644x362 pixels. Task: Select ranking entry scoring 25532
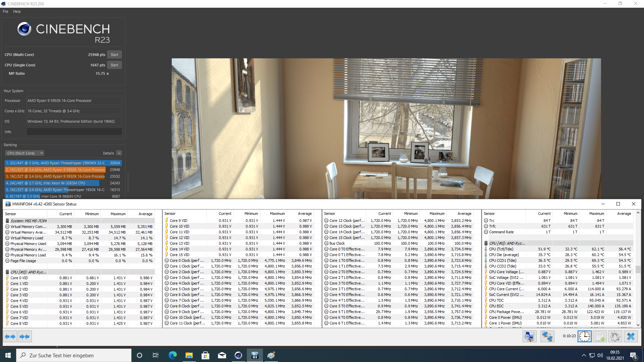pyautogui.click(x=63, y=176)
